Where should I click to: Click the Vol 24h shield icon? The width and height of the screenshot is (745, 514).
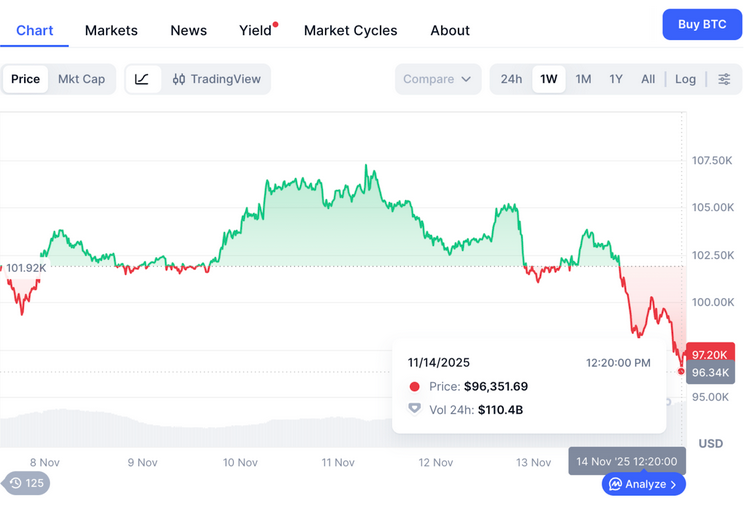pyautogui.click(x=415, y=409)
